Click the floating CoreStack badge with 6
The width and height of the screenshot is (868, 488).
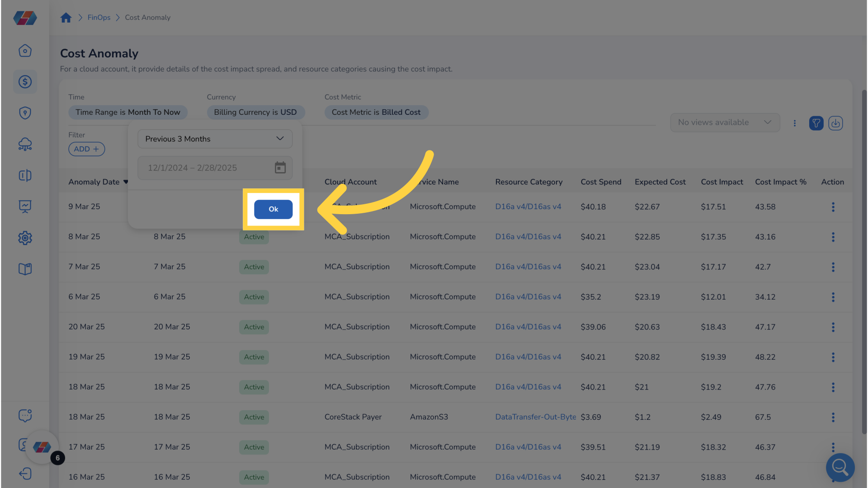coord(42,447)
